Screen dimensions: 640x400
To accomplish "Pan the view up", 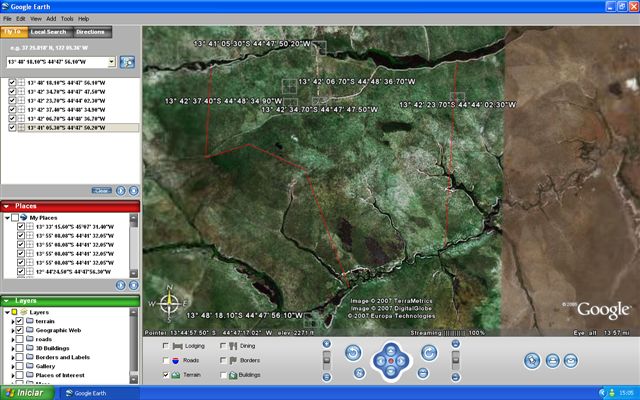I will pyautogui.click(x=391, y=350).
